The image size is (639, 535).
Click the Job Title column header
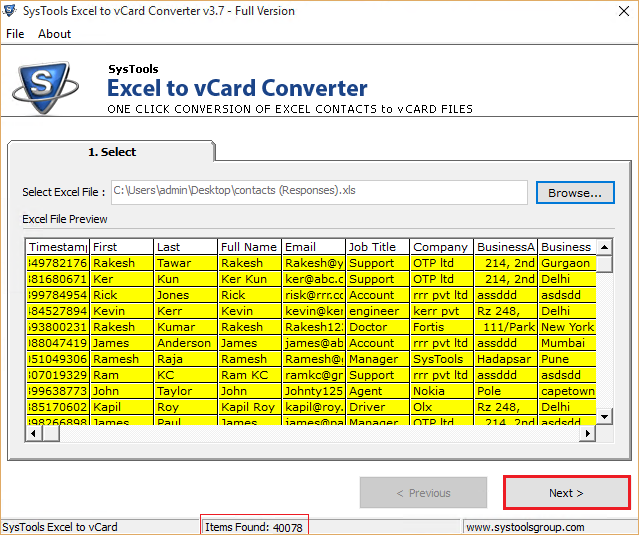click(377, 247)
